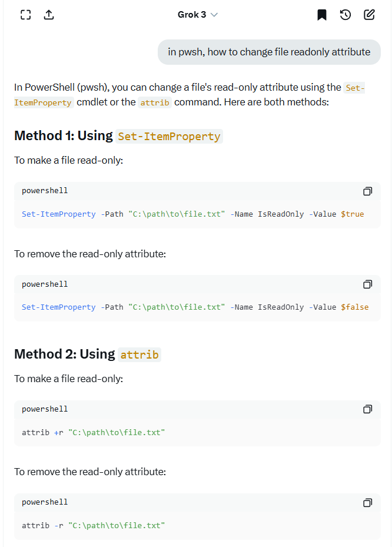Click inline "attrib" code in the intro paragraph

pos(155,102)
